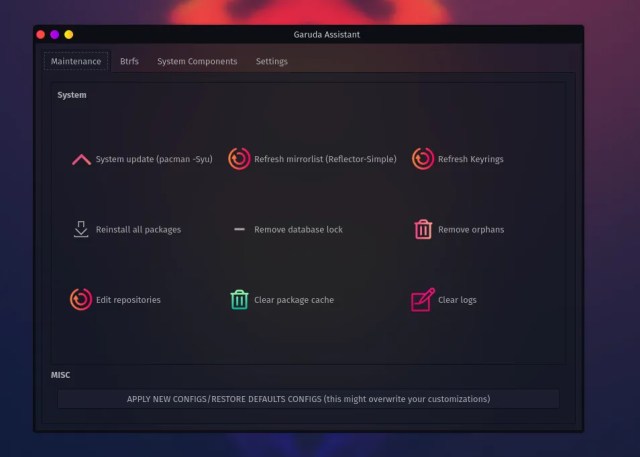Select Remove orphans label
This screenshot has width=640, height=457.
(471, 230)
